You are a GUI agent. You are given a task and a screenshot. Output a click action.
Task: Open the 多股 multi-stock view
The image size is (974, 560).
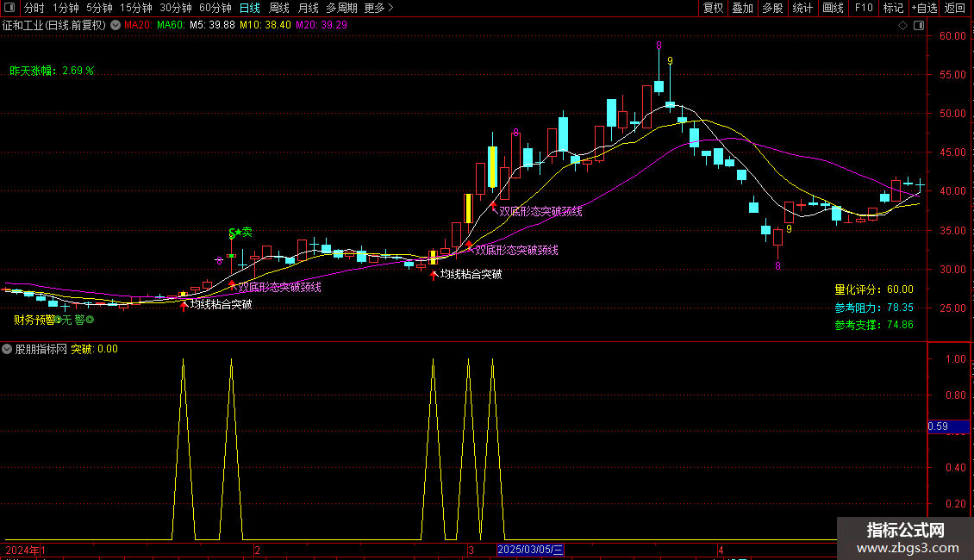point(772,8)
